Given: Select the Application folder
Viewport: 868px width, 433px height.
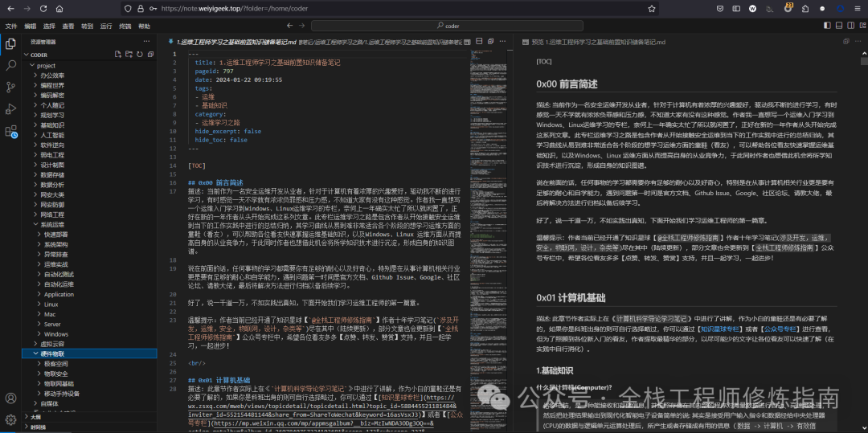Looking at the screenshot, I should pos(59,294).
